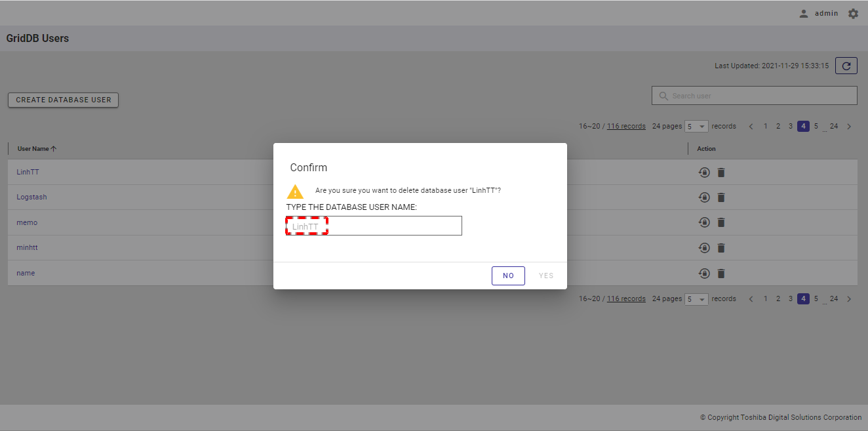Viewport: 868px width, 431px height.
Task: Click the trash icon for Logstash
Action: pos(721,197)
